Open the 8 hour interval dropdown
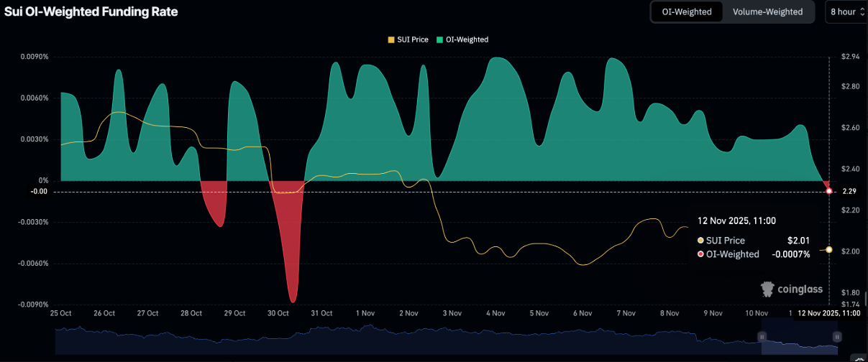Viewport: 868px width, 362px height. tap(846, 11)
